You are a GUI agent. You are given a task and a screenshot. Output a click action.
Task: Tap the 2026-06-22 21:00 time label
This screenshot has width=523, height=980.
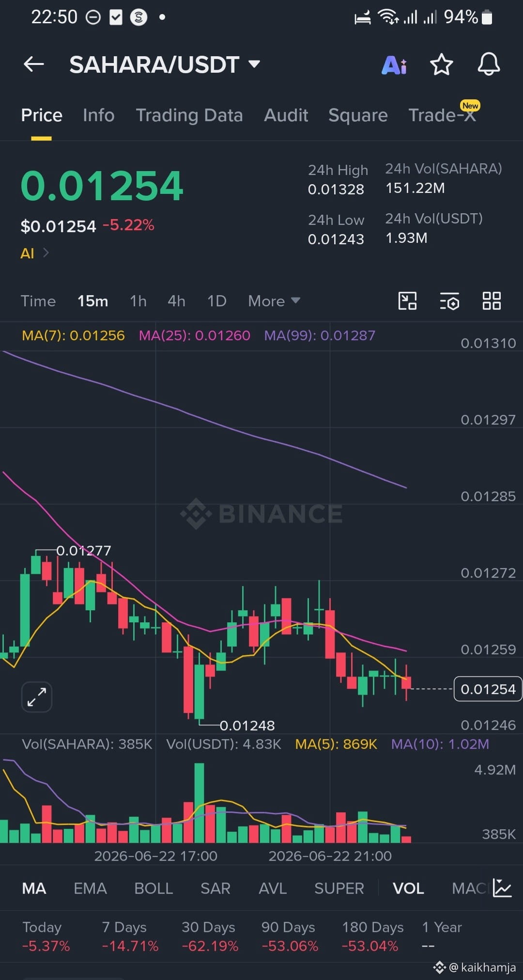click(330, 856)
